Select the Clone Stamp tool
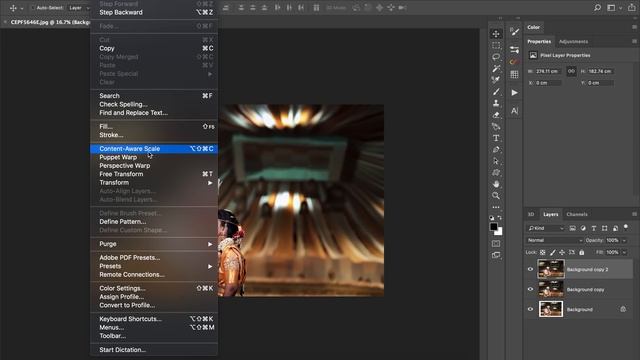The image size is (640, 360). point(496,103)
